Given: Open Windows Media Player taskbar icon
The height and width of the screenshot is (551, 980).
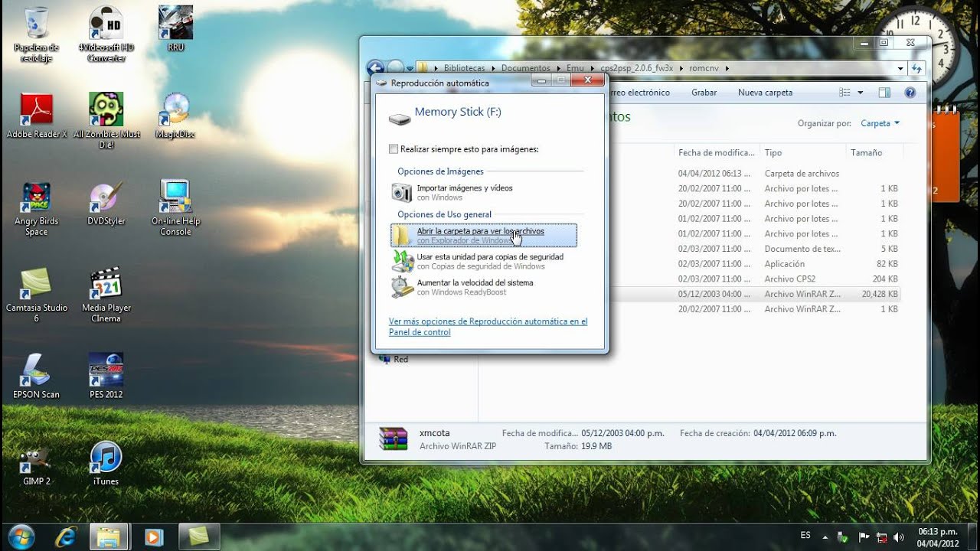Looking at the screenshot, I should [x=154, y=536].
